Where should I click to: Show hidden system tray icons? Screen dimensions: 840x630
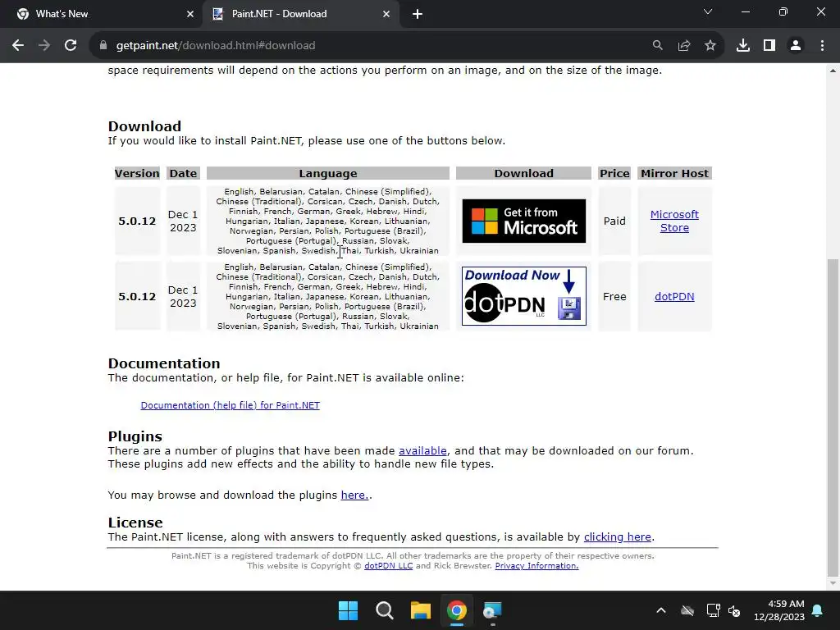point(661,610)
